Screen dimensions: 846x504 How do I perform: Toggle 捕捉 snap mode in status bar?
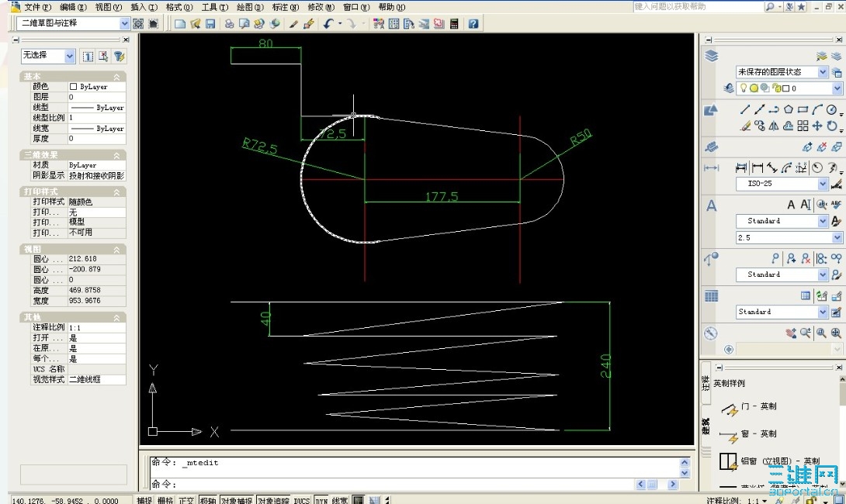pos(144,500)
